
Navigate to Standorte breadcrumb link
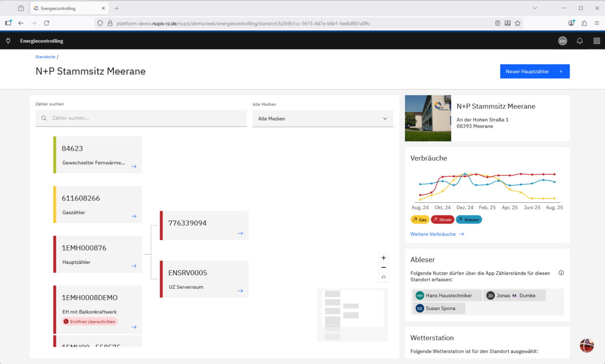pos(45,57)
